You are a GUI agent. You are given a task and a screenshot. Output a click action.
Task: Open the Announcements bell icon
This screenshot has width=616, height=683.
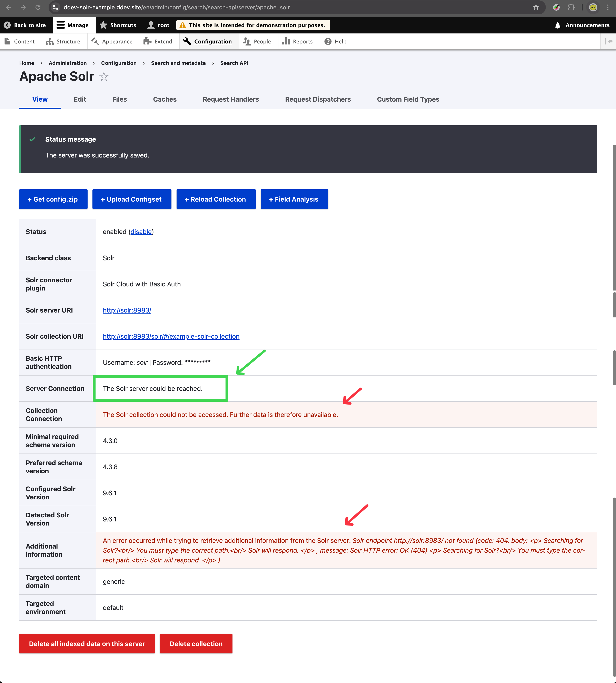pos(557,25)
